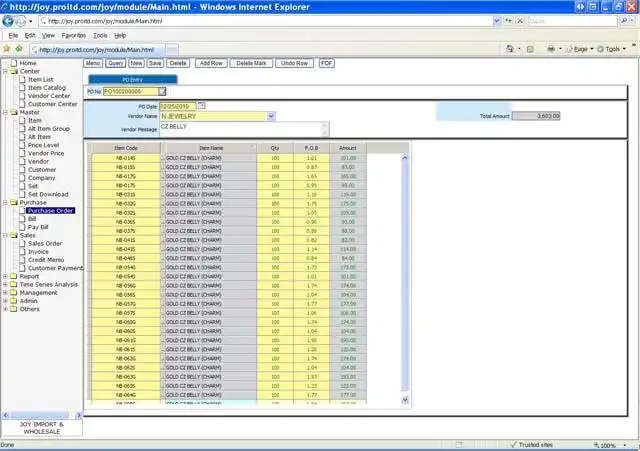
Task: Click the browser Home toolbar icon
Action: 510,49
